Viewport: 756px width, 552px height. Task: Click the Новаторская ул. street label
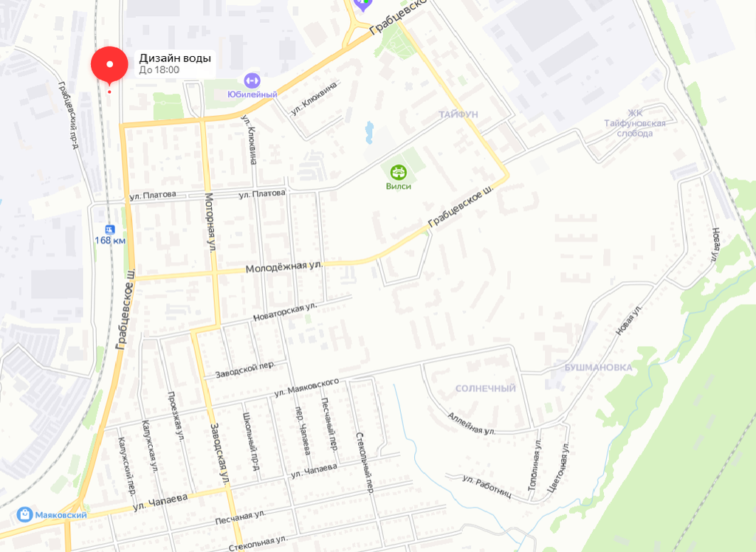286,312
